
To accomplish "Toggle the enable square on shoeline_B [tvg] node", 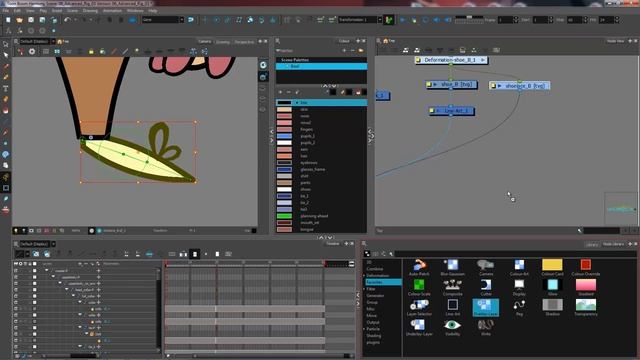I will (x=493, y=86).
